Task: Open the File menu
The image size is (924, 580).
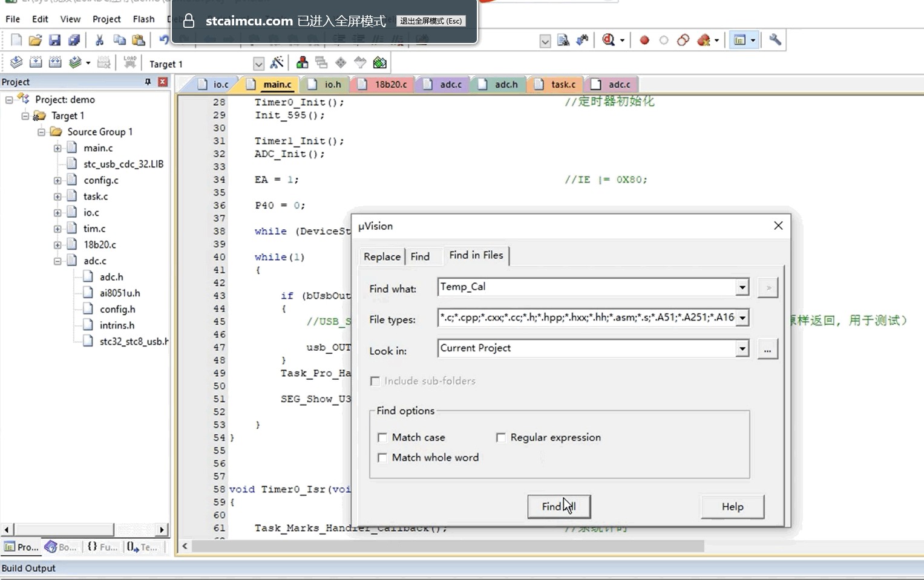Action: [13, 19]
